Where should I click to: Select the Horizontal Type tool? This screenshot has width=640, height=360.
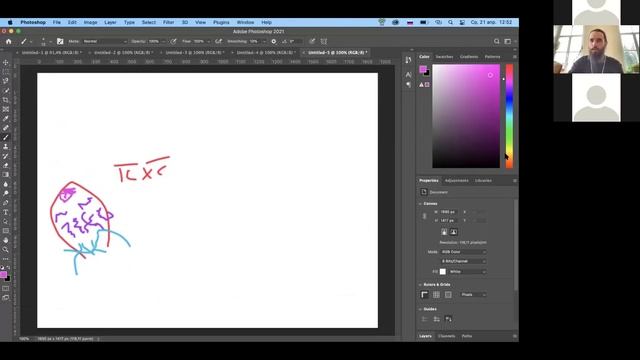(6, 212)
